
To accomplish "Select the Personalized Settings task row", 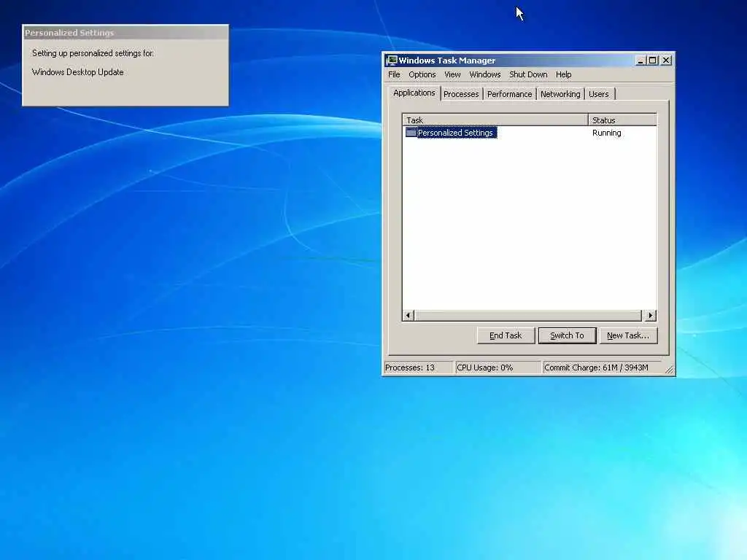I will [530, 133].
